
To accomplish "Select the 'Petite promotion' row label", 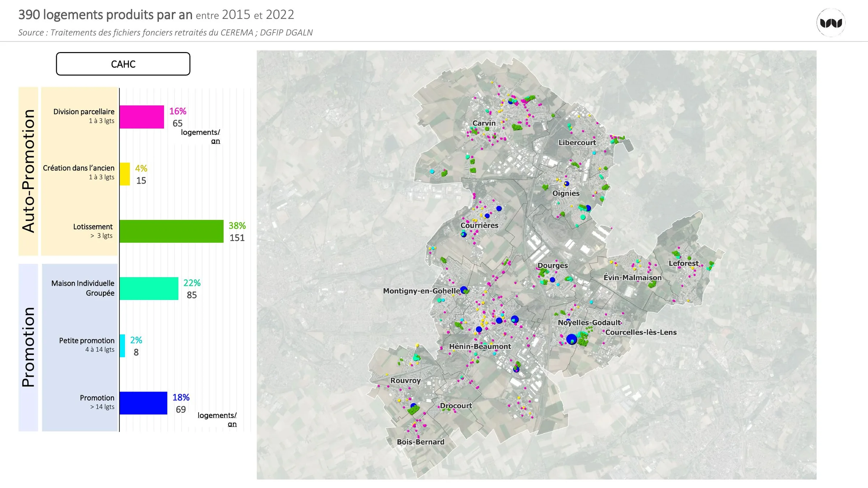I will (x=87, y=341).
